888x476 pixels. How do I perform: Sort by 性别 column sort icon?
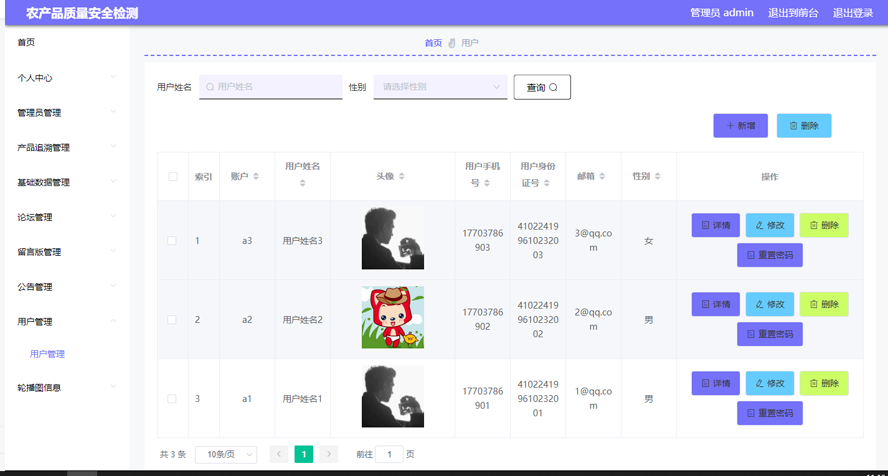658,177
